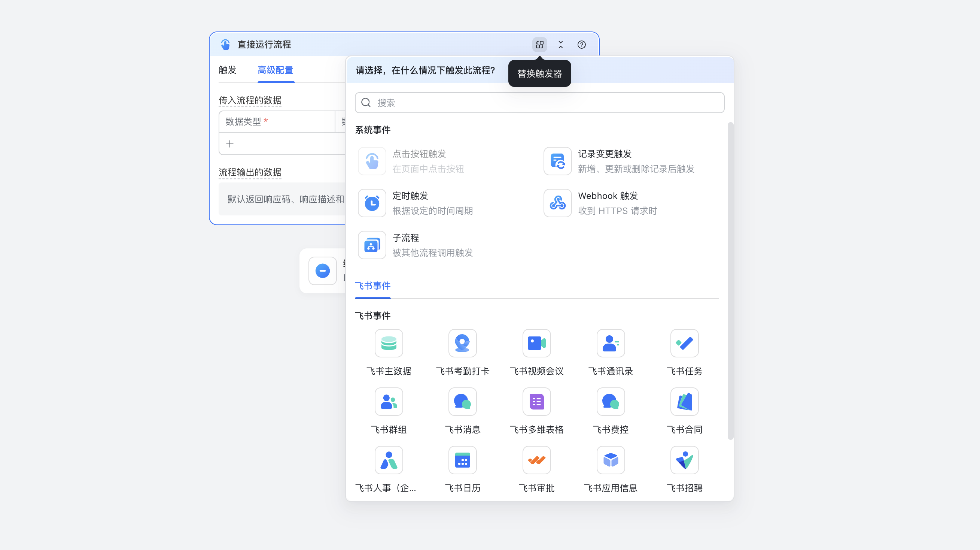The image size is (980, 550).
Task: Click the 直接运行流程 hand icon
Action: point(225,45)
